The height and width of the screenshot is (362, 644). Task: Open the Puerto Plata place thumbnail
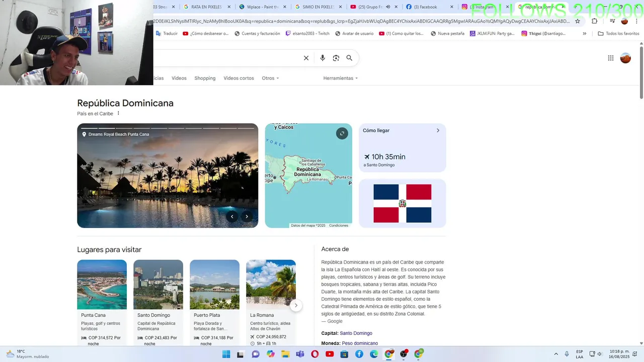pos(214,285)
